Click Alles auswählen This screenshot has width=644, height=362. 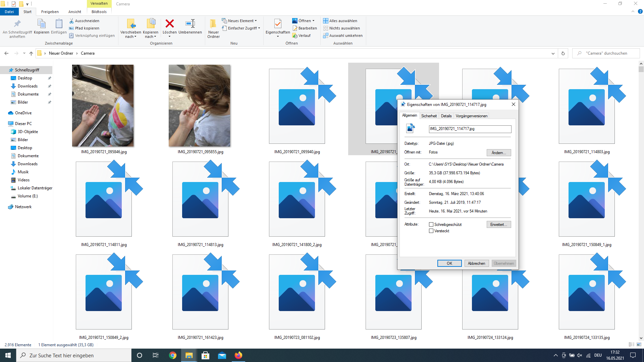[340, 21]
